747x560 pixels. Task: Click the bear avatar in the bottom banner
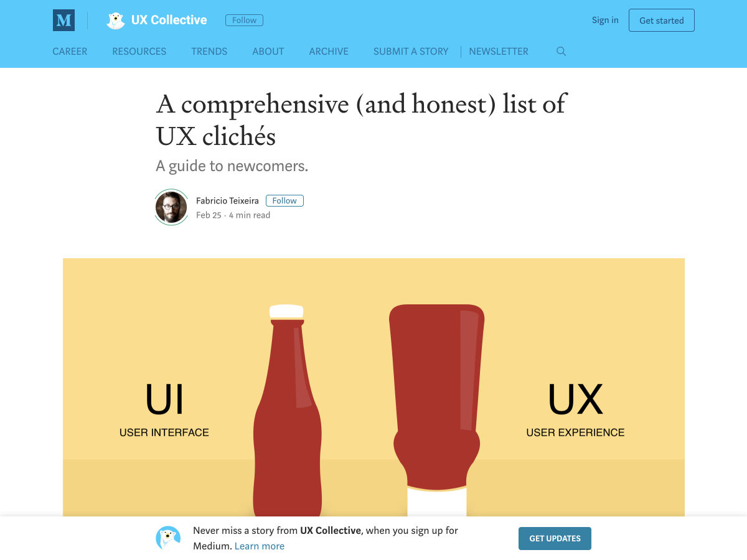(x=168, y=538)
